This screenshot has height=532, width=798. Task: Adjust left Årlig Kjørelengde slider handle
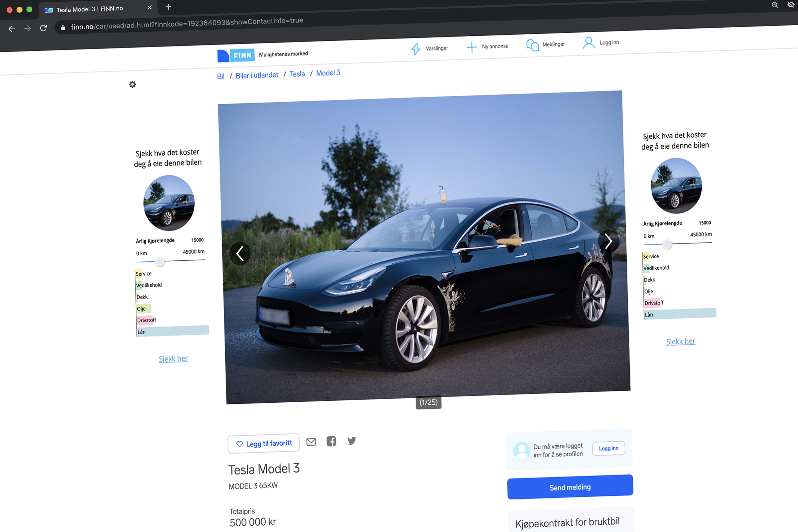pyautogui.click(x=160, y=261)
